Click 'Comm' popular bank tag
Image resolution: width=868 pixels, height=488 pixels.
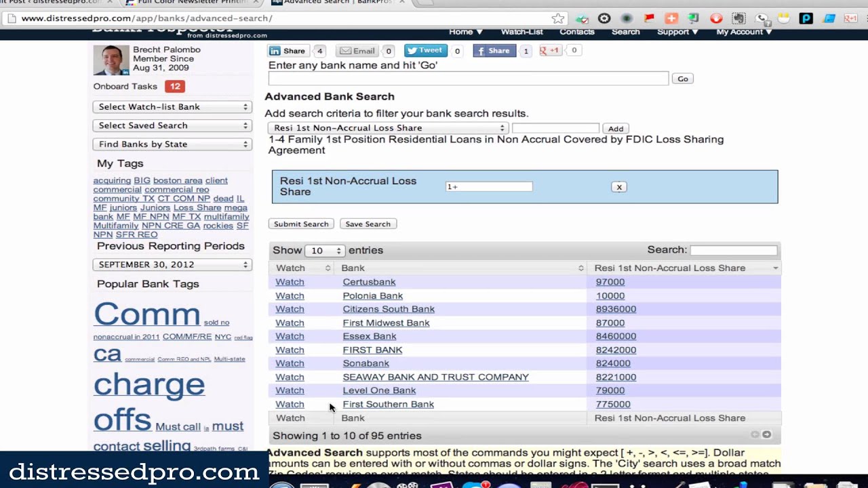point(146,314)
